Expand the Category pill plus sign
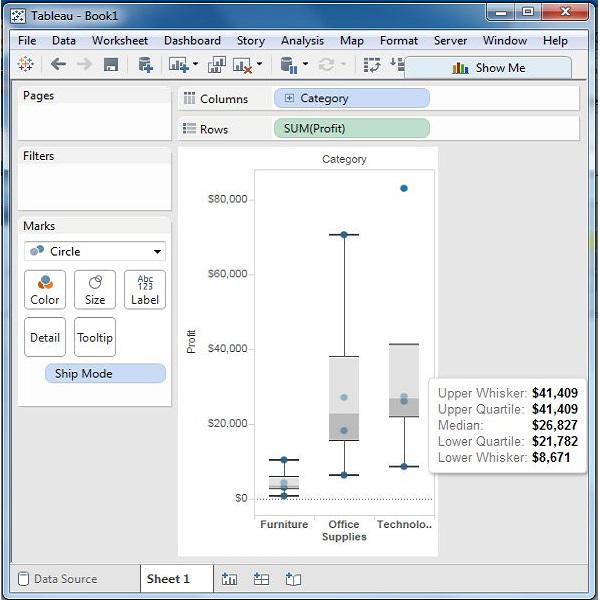Image resolution: width=600 pixels, height=600 pixels. coord(290,98)
